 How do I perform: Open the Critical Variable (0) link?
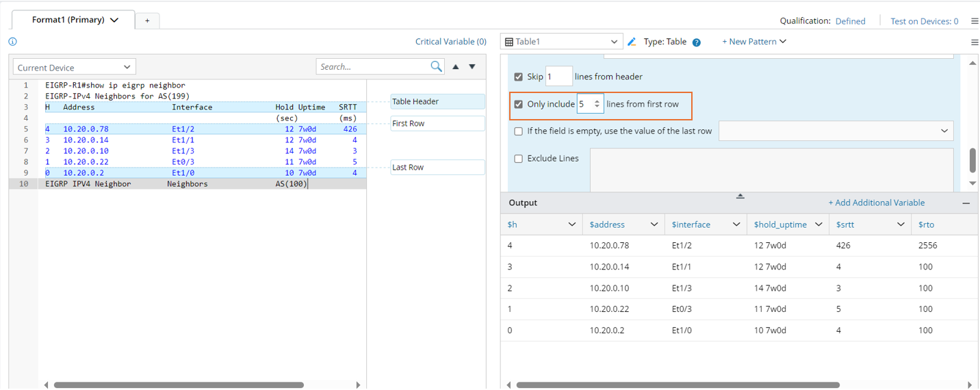pyautogui.click(x=450, y=42)
